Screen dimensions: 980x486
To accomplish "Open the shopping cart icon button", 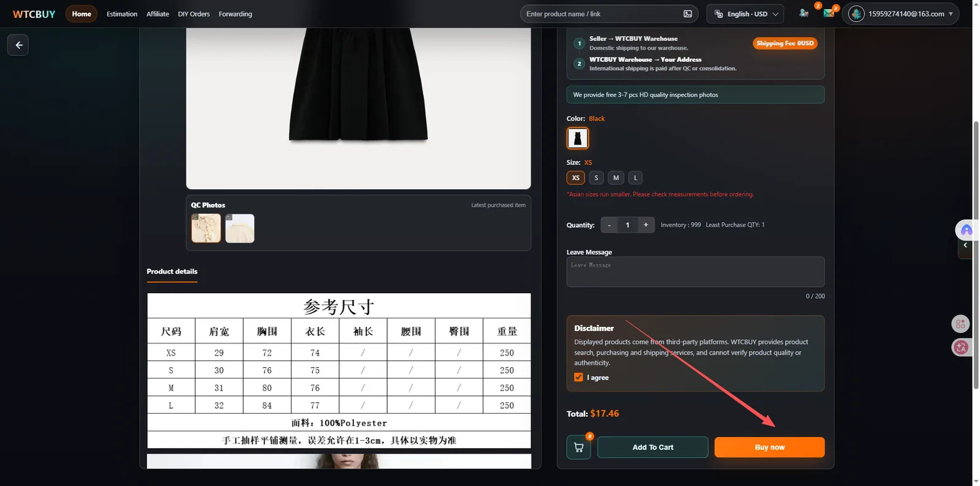I will (579, 447).
